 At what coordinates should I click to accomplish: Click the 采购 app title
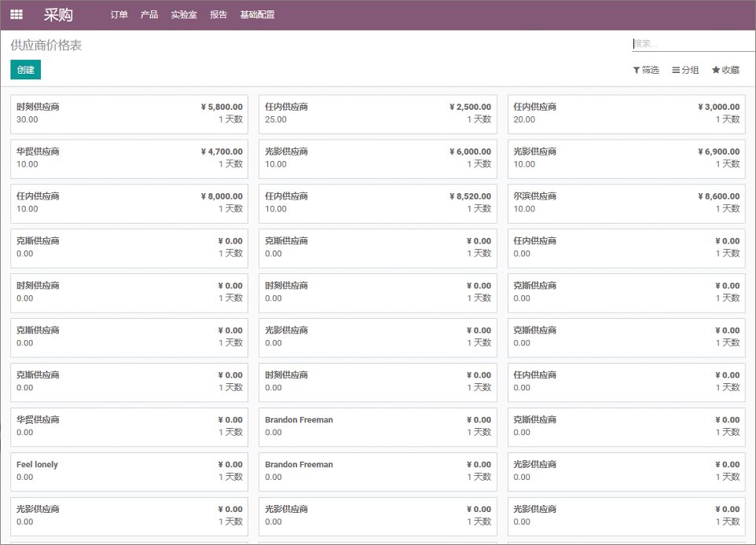pyautogui.click(x=58, y=15)
